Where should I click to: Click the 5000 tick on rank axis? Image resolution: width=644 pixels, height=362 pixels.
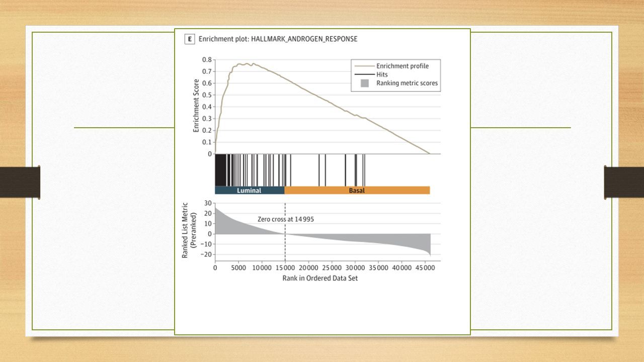point(238,267)
